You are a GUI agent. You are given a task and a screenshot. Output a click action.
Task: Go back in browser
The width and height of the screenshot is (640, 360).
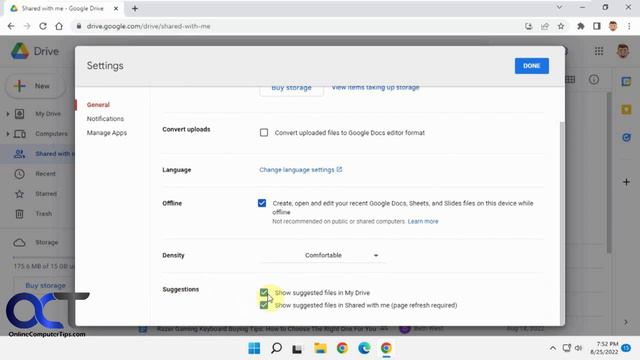11,26
